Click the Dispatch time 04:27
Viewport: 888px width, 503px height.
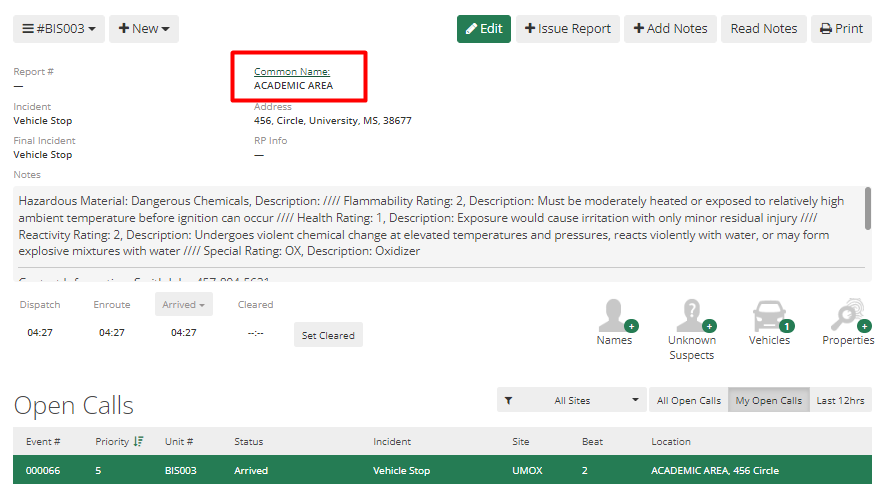(40, 333)
